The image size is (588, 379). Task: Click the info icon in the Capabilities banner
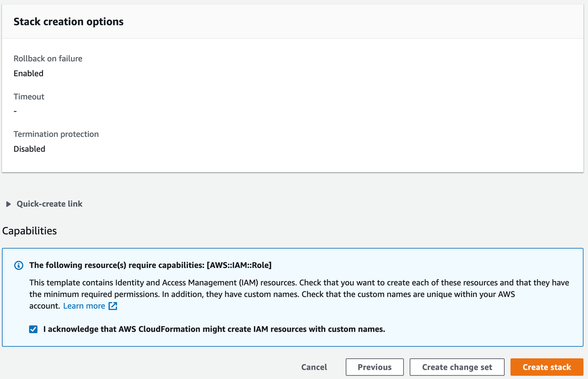tap(18, 265)
